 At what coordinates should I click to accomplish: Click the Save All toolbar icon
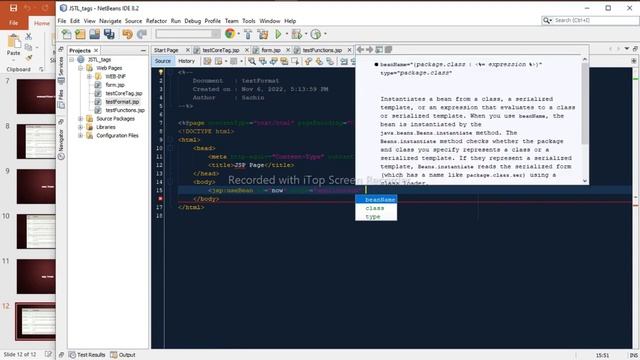click(109, 34)
